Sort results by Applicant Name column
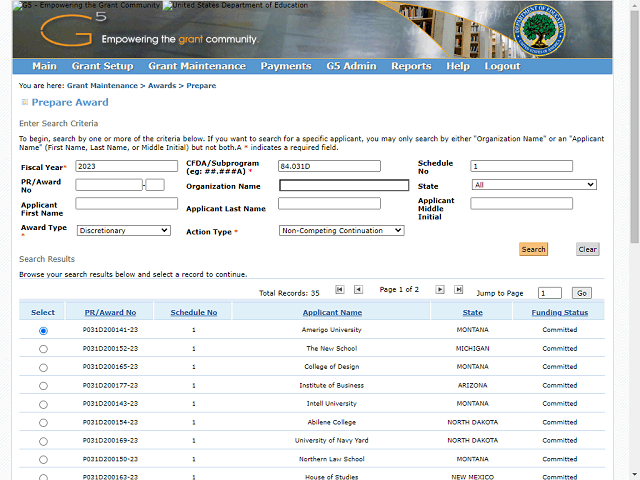This screenshot has height=480, width=640. pos(333,312)
